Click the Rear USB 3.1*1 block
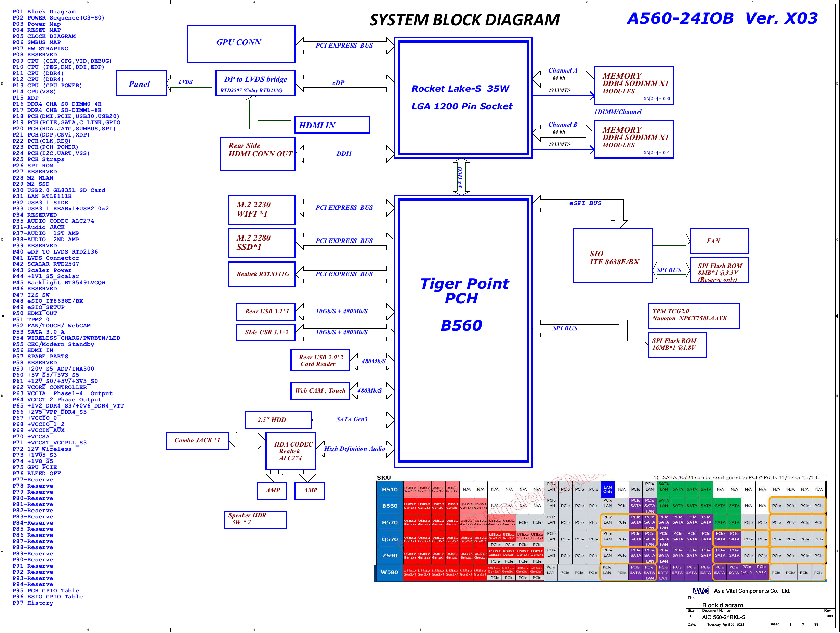The height and width of the screenshot is (633, 840). click(x=266, y=312)
